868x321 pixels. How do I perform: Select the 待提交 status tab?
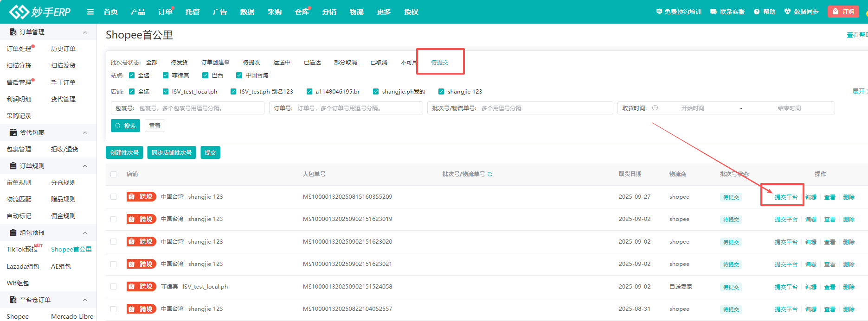coord(439,62)
